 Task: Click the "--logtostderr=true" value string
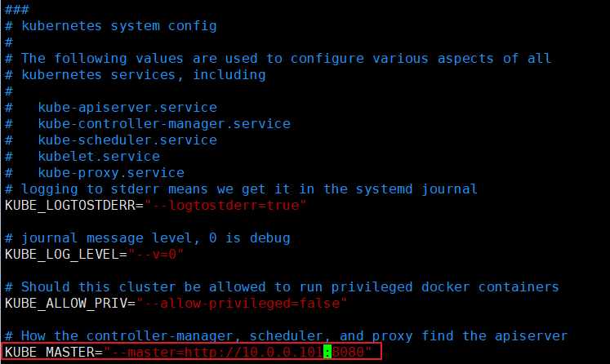tap(225, 206)
